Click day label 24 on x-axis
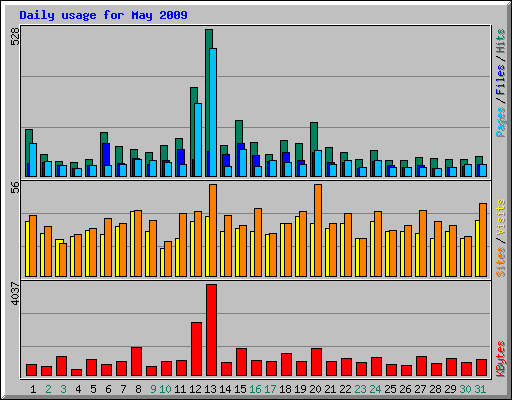512x400 pixels. pos(375,389)
